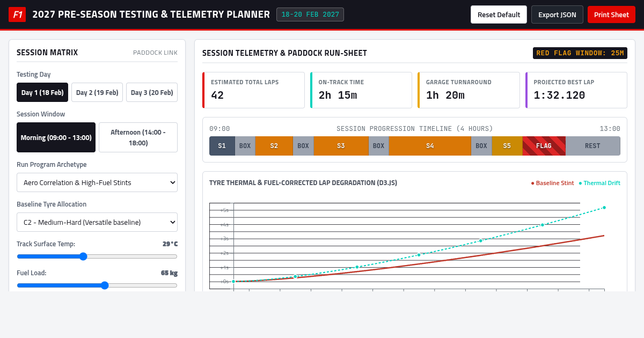Select the S4 stint on the timeline
This screenshot has width=644, height=338.
click(430, 146)
